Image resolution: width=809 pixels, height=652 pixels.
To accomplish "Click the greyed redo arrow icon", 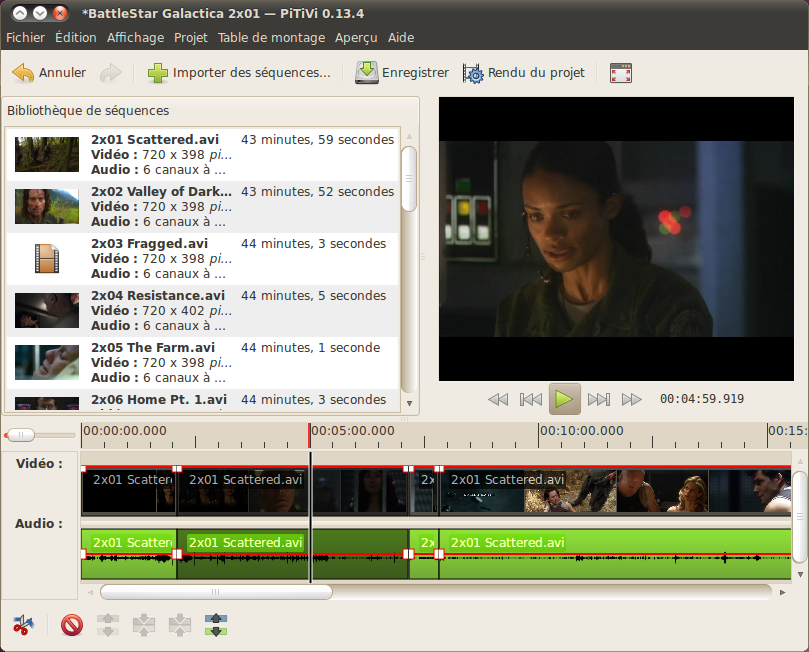I will point(110,73).
